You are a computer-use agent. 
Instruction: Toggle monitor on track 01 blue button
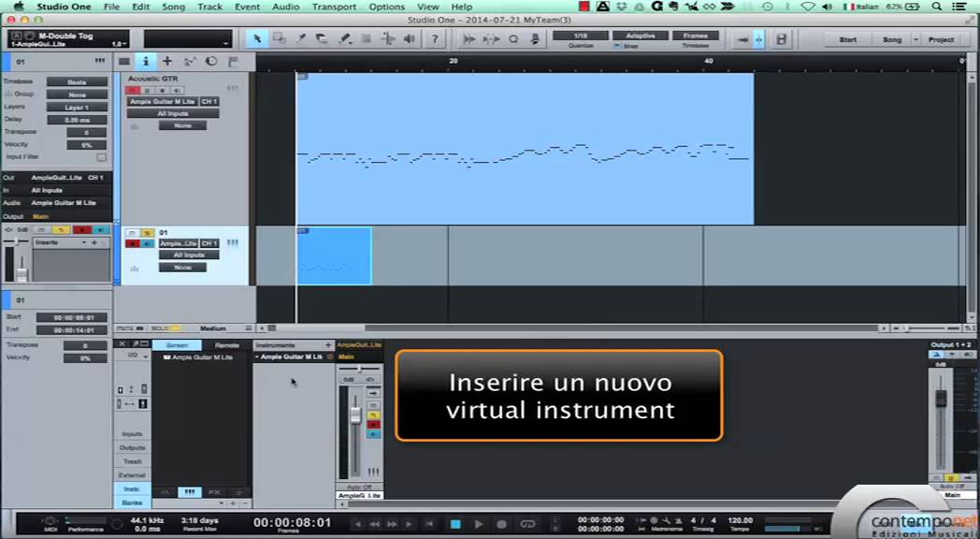tap(148, 243)
